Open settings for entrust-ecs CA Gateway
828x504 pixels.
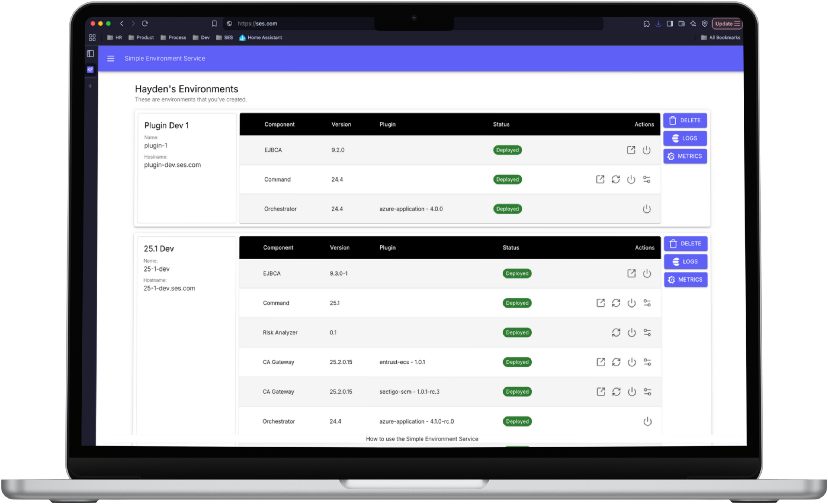(647, 362)
